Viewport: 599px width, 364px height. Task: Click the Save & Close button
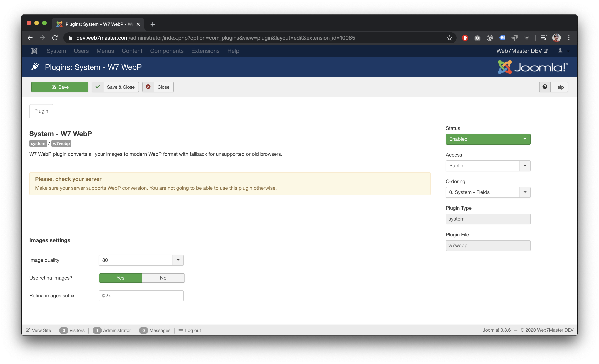(x=115, y=87)
